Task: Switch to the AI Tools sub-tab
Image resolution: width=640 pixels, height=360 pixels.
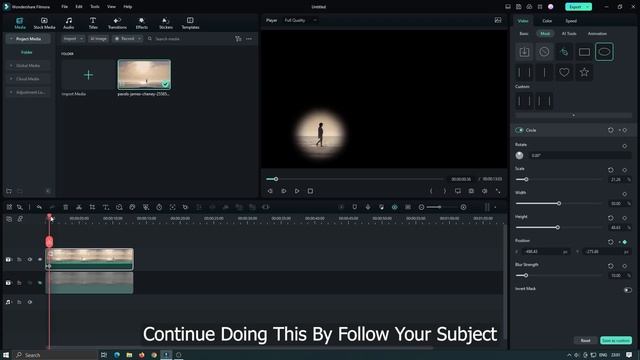Action: pyautogui.click(x=569, y=34)
